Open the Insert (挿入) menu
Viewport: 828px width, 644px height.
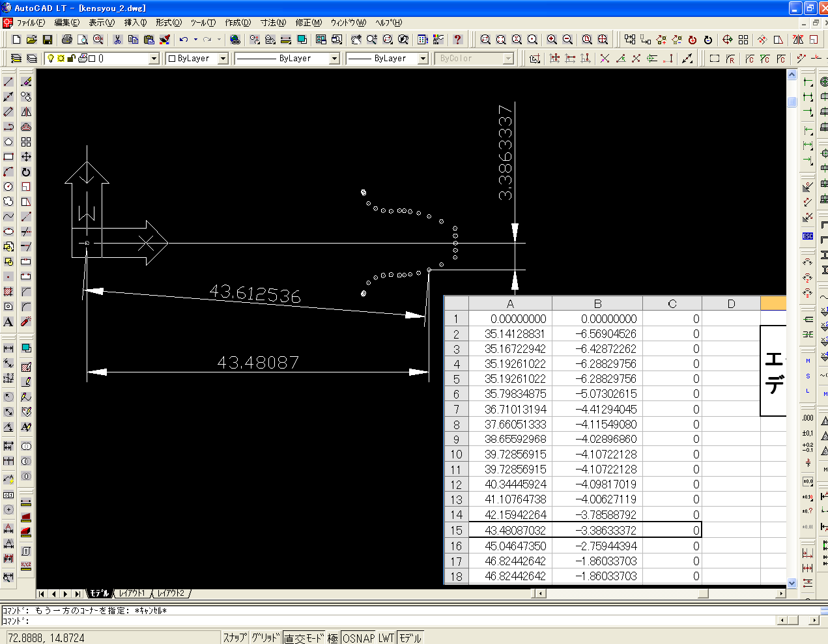[136, 23]
